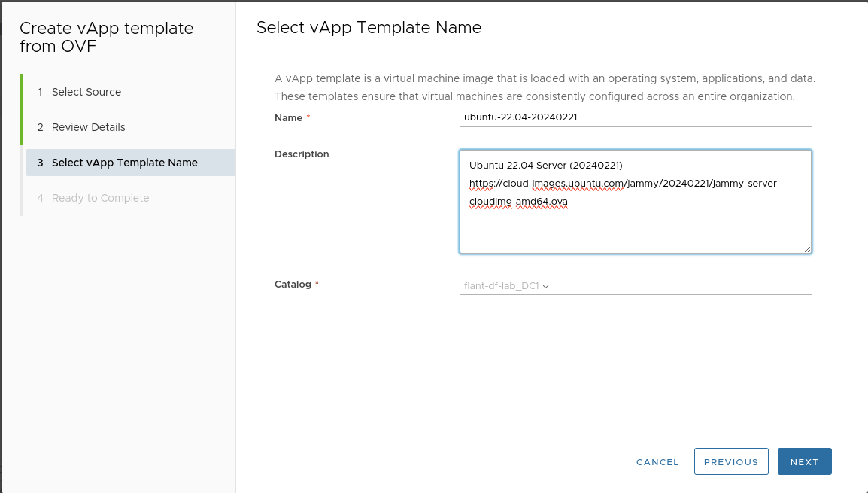Cancel the vApp template creation

[657, 461]
